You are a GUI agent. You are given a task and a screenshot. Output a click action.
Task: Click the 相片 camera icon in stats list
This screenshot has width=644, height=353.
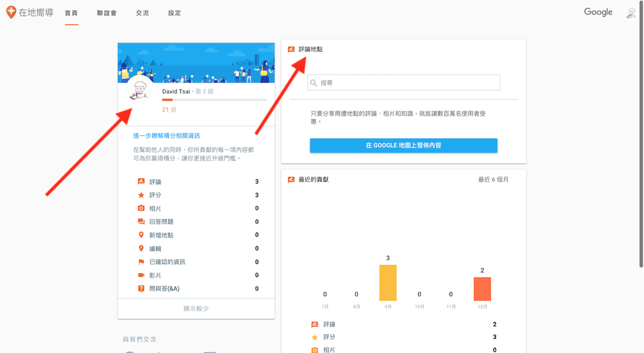[141, 208]
